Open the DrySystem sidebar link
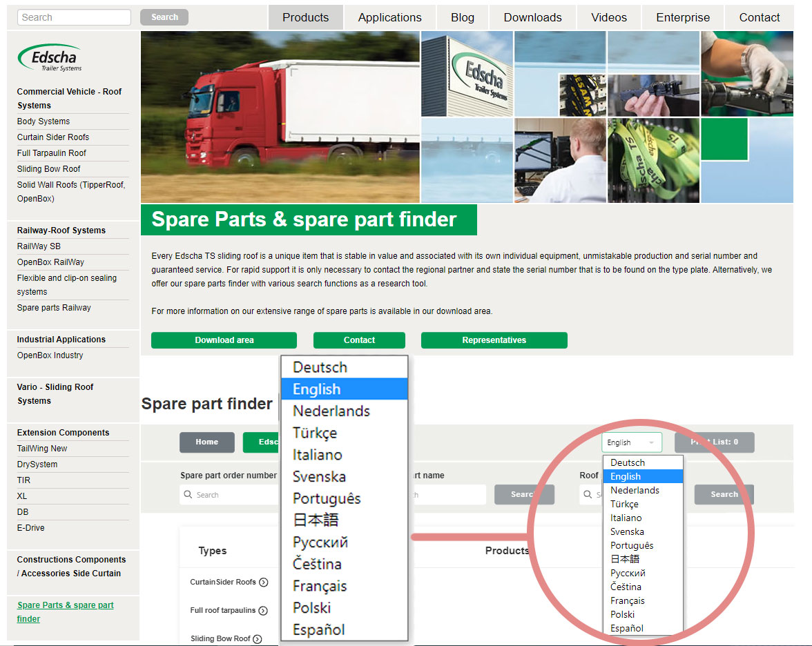 point(37,464)
